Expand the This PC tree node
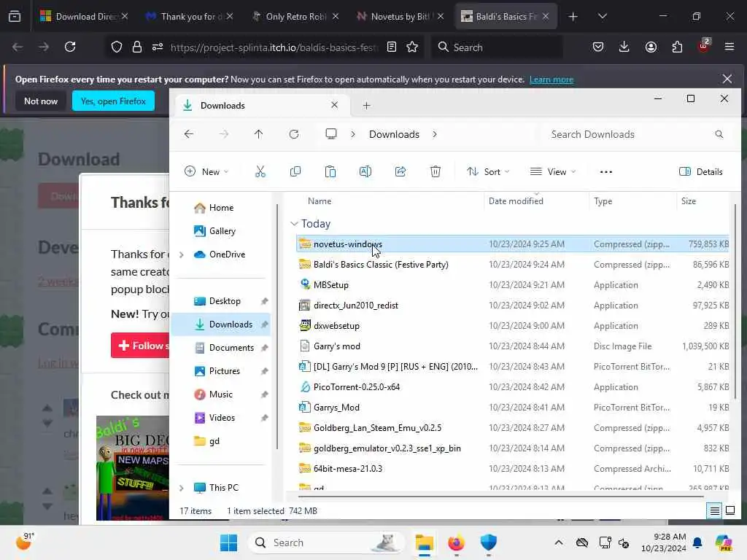The height and width of the screenshot is (560, 747). point(182,488)
